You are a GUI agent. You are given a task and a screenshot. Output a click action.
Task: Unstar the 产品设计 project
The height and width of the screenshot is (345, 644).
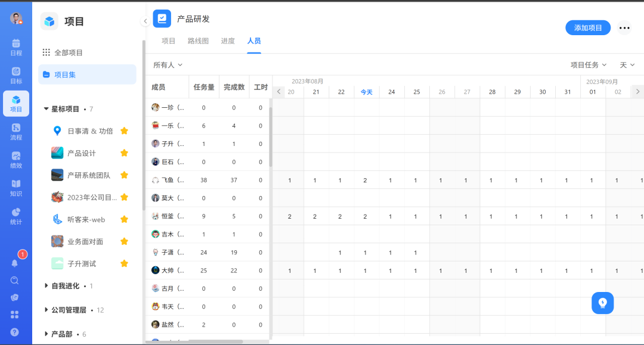(x=124, y=153)
